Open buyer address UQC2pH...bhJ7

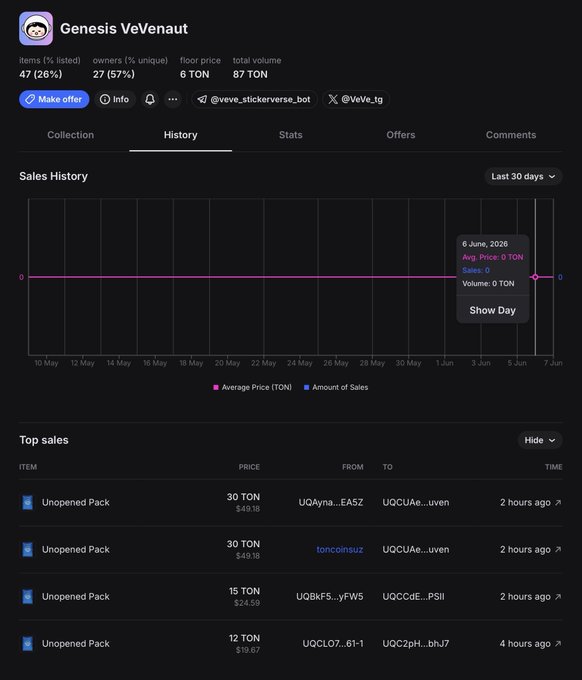click(415, 644)
